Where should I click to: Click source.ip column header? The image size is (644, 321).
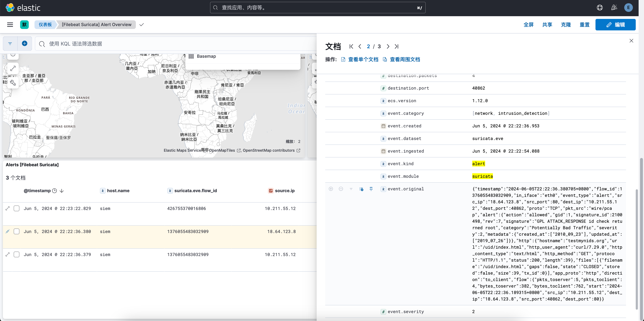285,191
